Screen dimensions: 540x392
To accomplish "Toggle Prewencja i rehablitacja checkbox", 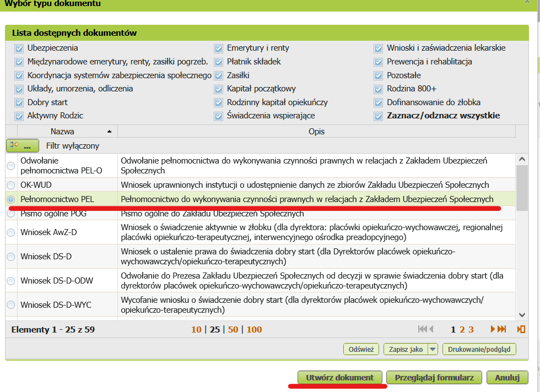I will tap(378, 62).
